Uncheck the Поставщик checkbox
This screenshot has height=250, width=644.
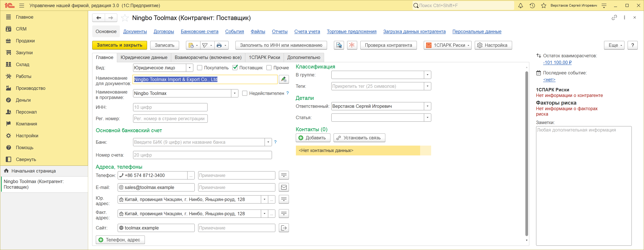tap(235, 68)
